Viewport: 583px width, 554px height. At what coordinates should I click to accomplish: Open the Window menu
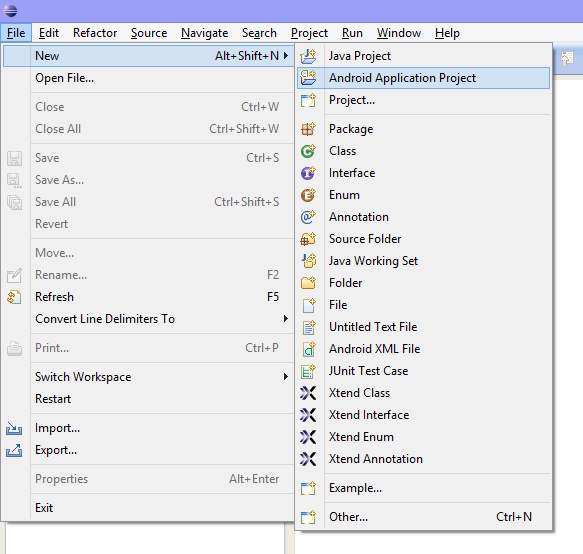pyautogui.click(x=399, y=33)
